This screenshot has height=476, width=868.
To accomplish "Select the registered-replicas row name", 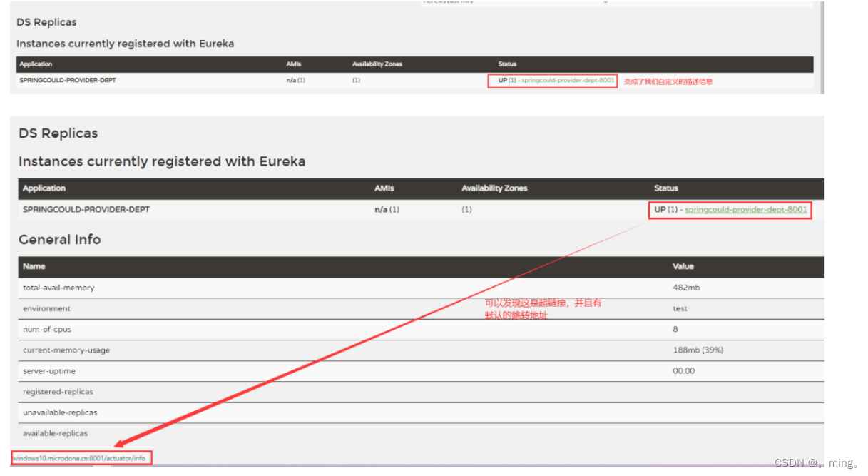I will pyautogui.click(x=58, y=392).
